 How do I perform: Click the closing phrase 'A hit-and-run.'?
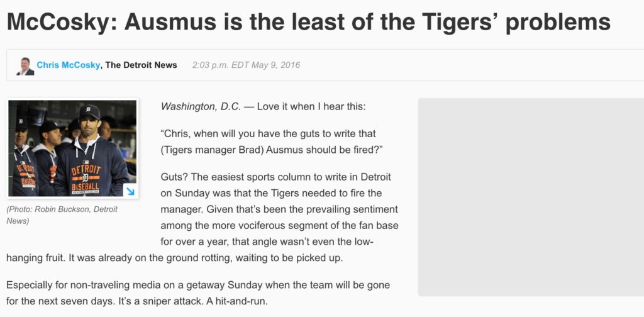pyautogui.click(x=236, y=301)
